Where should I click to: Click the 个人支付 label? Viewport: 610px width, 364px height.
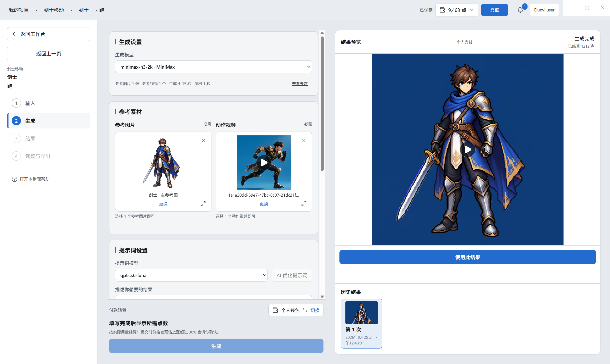pyautogui.click(x=464, y=42)
